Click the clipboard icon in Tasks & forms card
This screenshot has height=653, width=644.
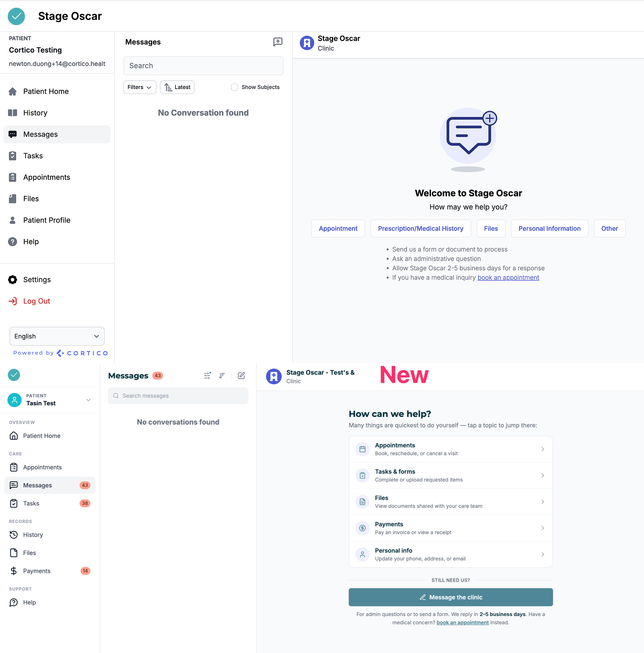pos(362,475)
